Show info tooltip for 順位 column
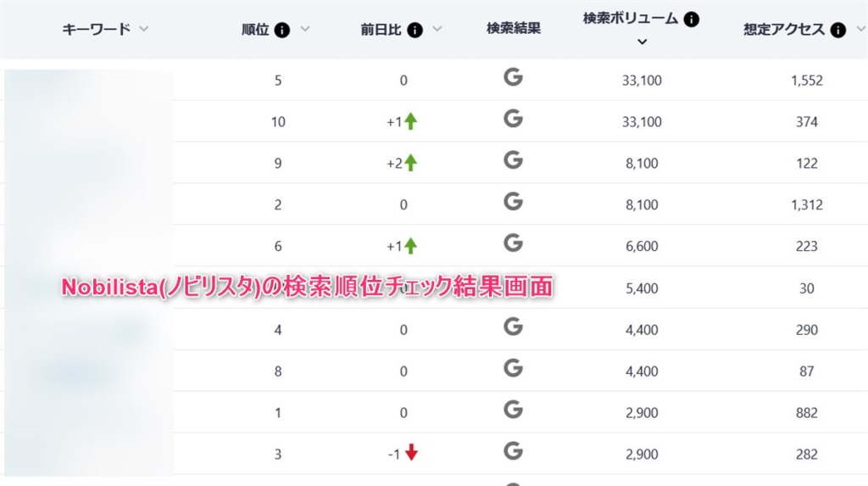This screenshot has height=486, width=868. [282, 31]
